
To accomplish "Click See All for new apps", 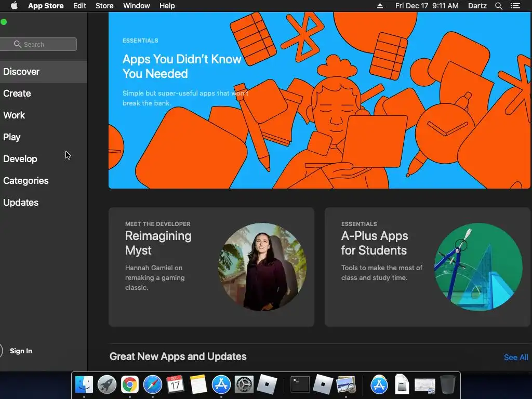I will [516, 357].
